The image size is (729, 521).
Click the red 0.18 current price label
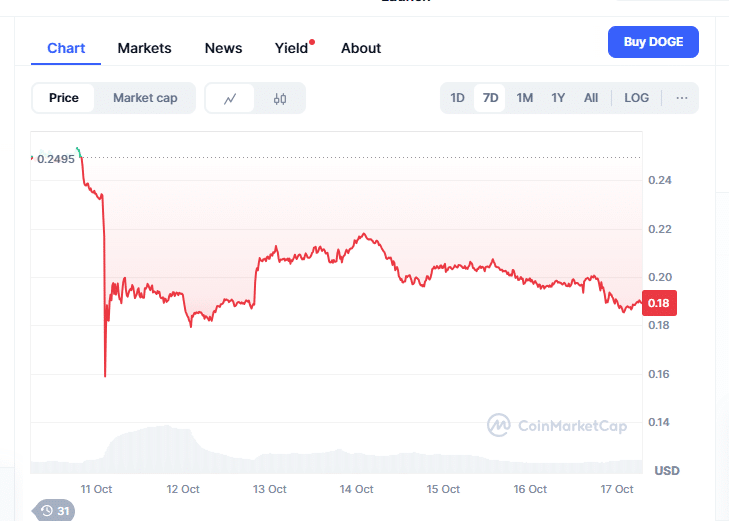point(658,303)
